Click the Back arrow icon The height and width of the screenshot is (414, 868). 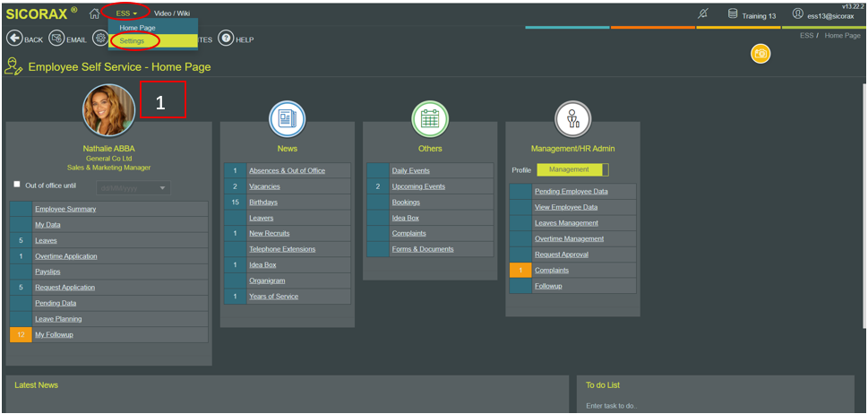pyautogui.click(x=14, y=39)
